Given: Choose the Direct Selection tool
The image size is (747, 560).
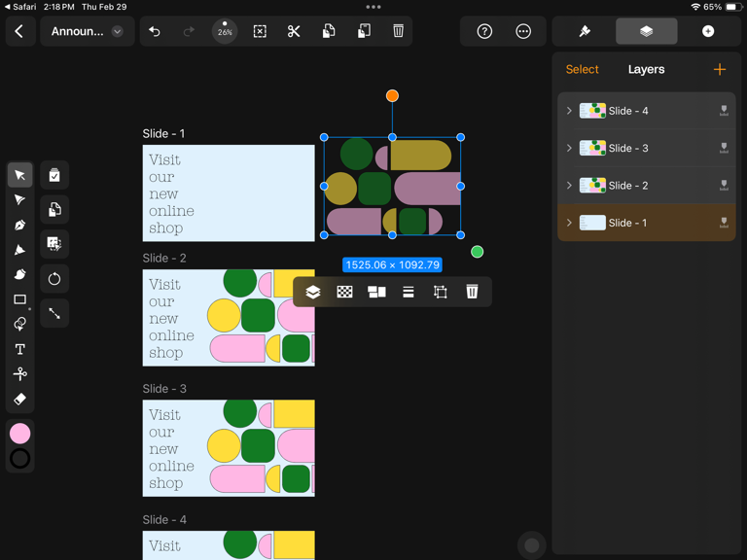Looking at the screenshot, I should click(x=19, y=199).
